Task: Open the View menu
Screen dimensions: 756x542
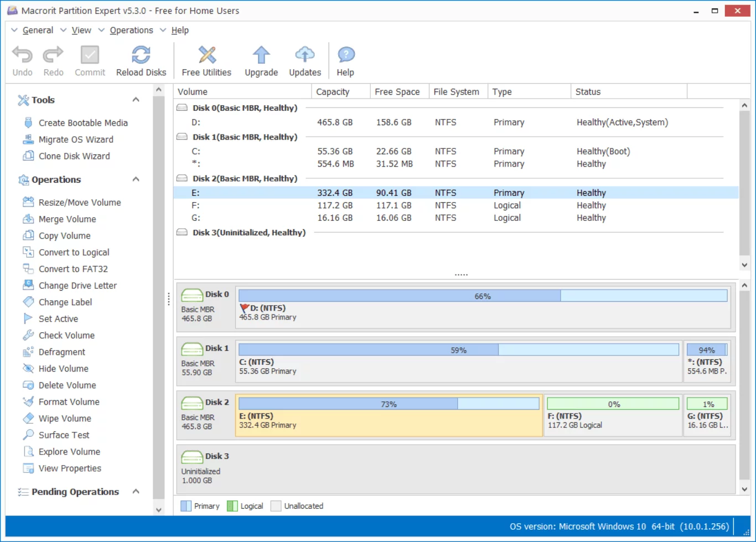Action: pyautogui.click(x=81, y=30)
